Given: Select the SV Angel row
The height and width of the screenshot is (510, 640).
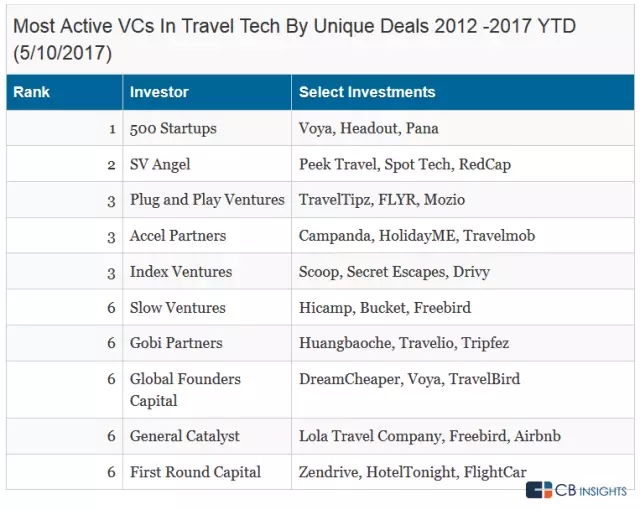Looking at the screenshot, I should (x=320, y=164).
